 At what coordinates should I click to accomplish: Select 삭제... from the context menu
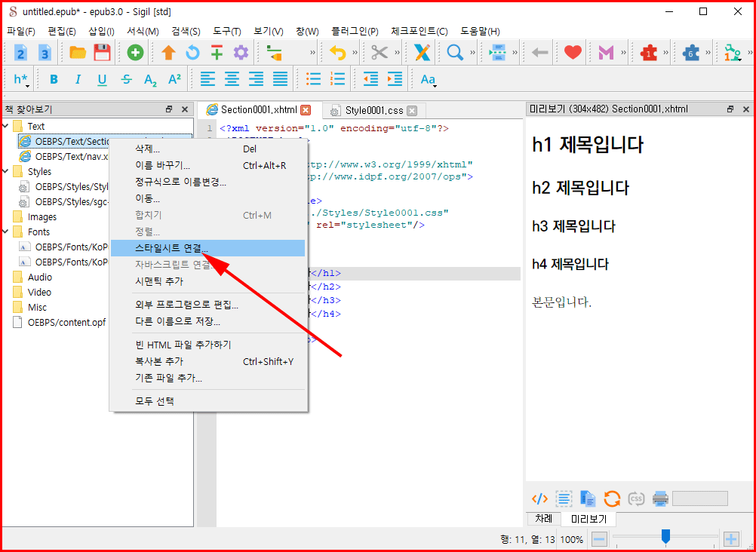click(x=207, y=149)
